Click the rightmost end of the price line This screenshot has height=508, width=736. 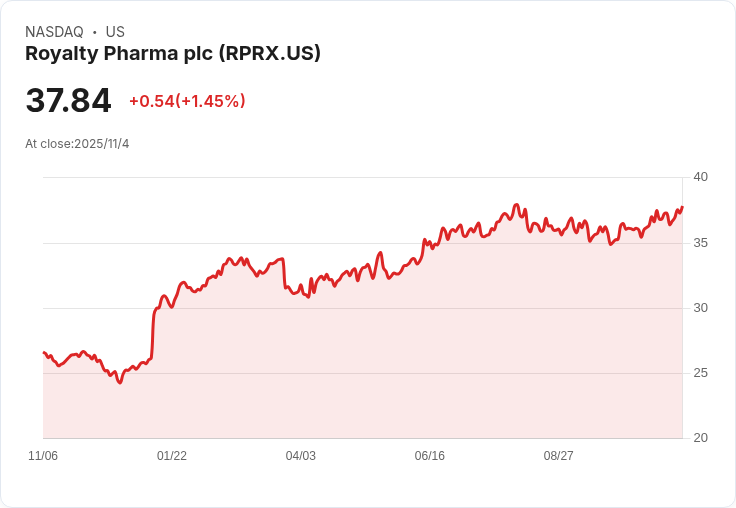pos(682,208)
